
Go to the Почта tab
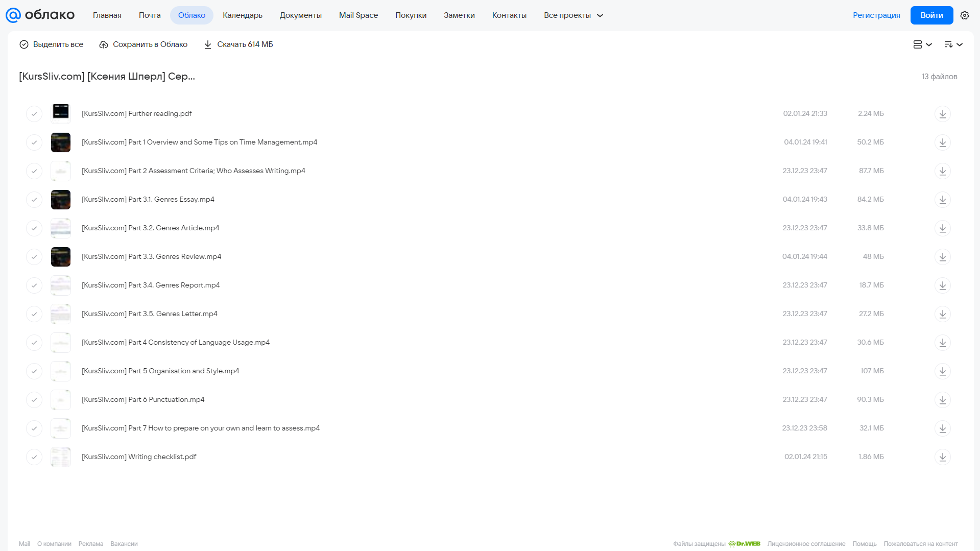coord(150,15)
